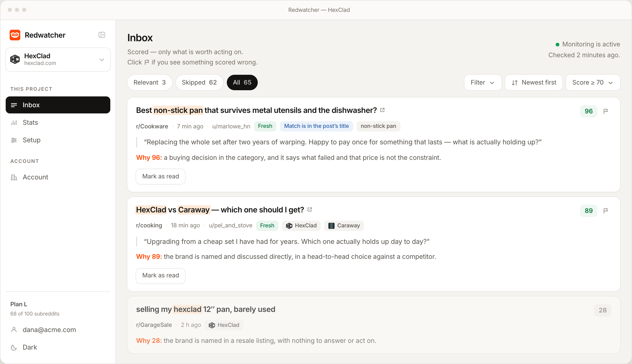Click the Fresh tag on the r/cooking post
Viewport: 632px width, 364px height.
[x=267, y=226]
